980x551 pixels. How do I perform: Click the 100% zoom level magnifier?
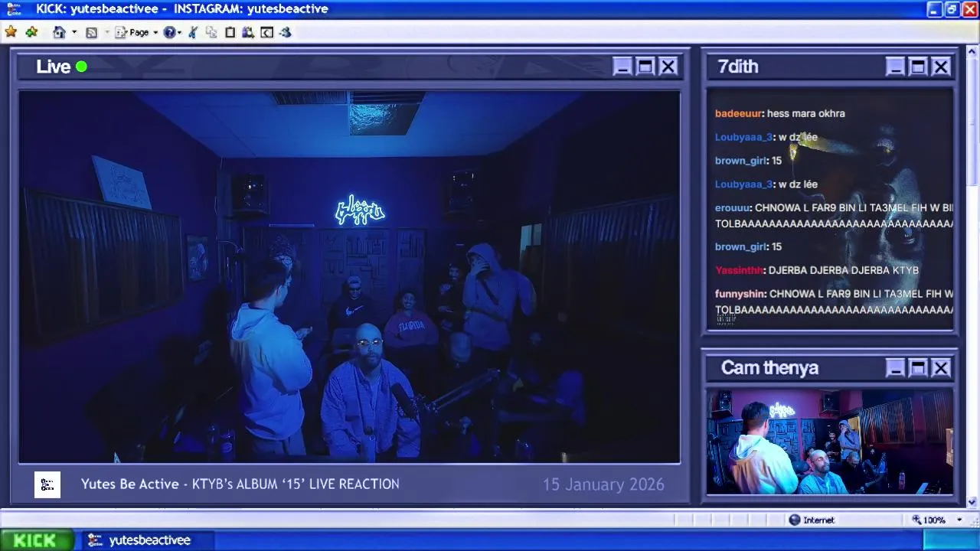[x=916, y=520]
